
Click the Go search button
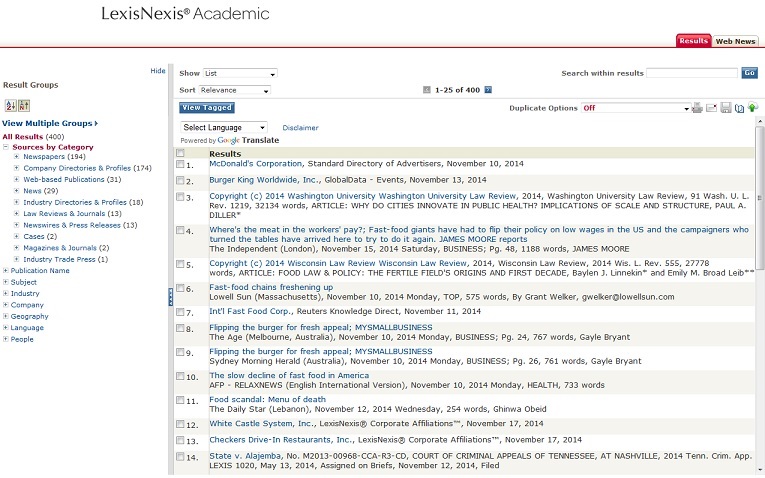(x=749, y=73)
